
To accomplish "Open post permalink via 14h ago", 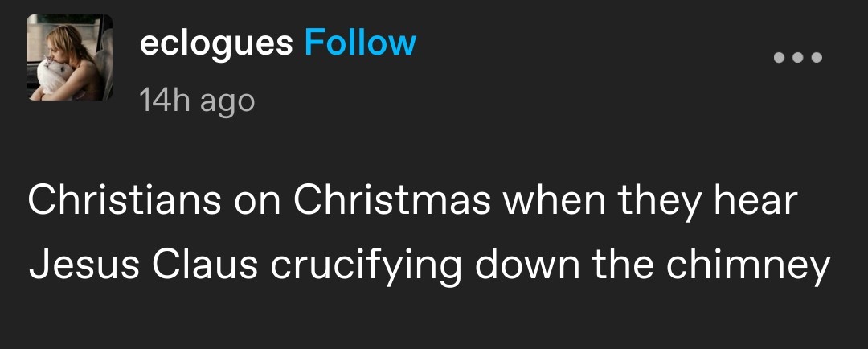I will (197, 101).
